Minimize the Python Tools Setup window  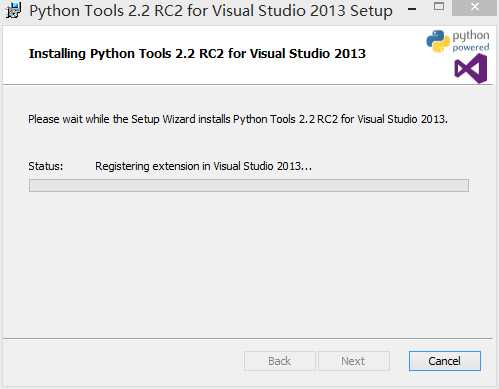[412, 9]
